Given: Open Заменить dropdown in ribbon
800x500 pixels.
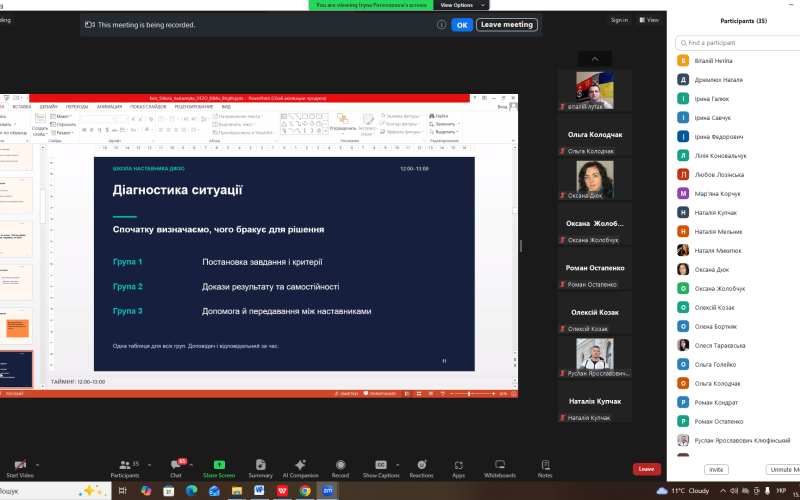Looking at the screenshot, I should (444, 124).
